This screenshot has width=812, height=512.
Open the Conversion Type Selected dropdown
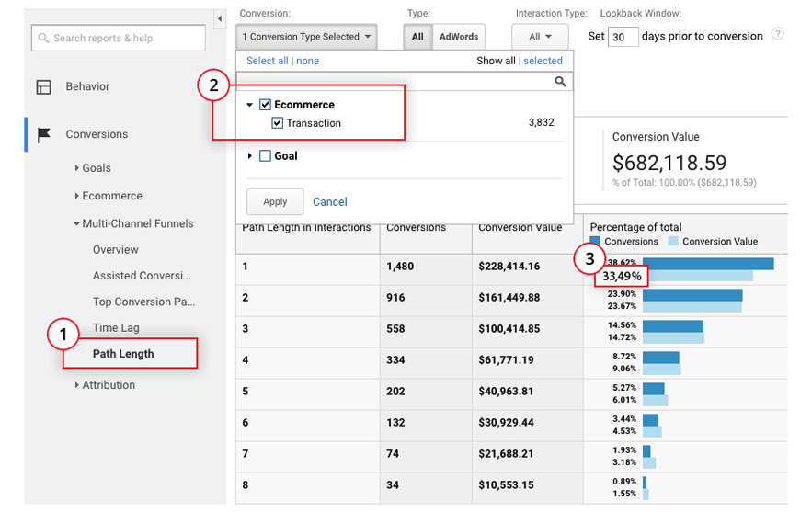click(x=306, y=37)
